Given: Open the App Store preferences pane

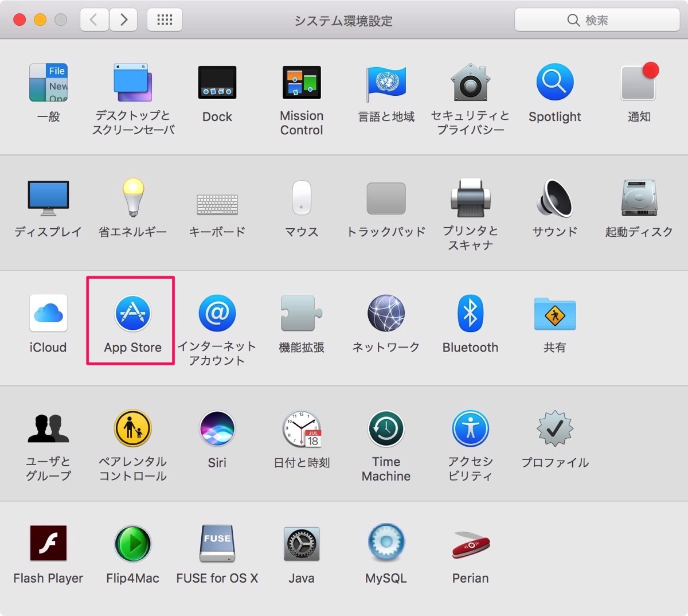Looking at the screenshot, I should coord(132,313).
